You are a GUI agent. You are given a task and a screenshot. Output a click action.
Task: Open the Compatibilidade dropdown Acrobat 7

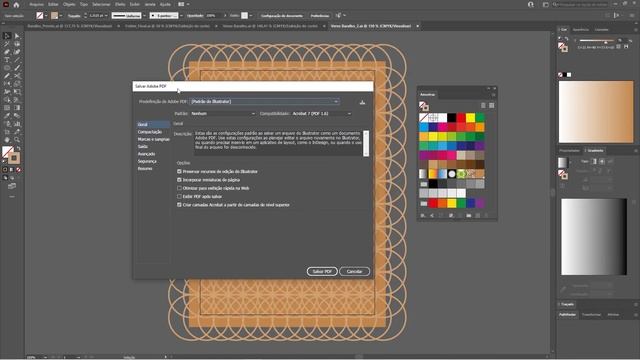point(322,113)
